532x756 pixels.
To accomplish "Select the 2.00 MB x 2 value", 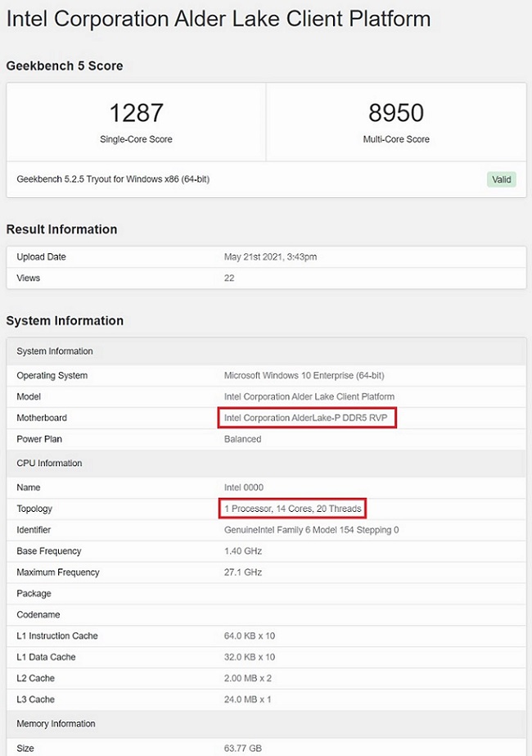I will coord(248,678).
